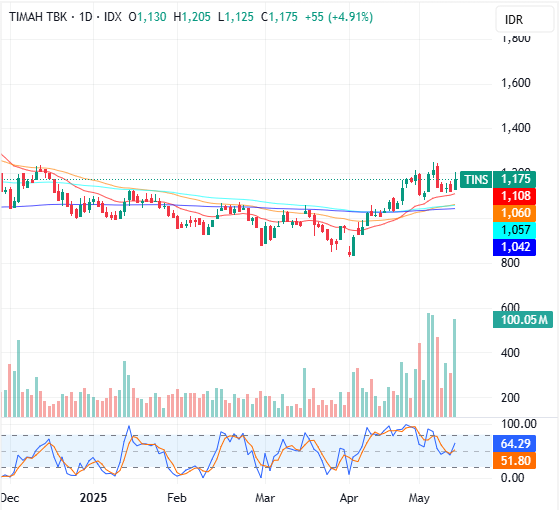Screen dimensions: 559x510
Task: Click the tallest volume bar in early May
Action: pyautogui.click(x=429, y=365)
